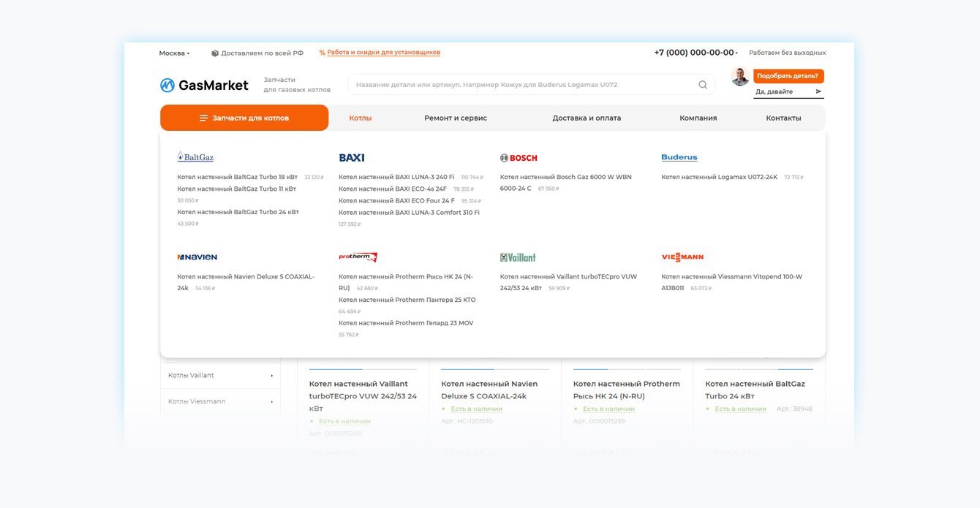
Task: Open BaltGaz Turbo 24 кВт menu link
Action: pos(238,212)
